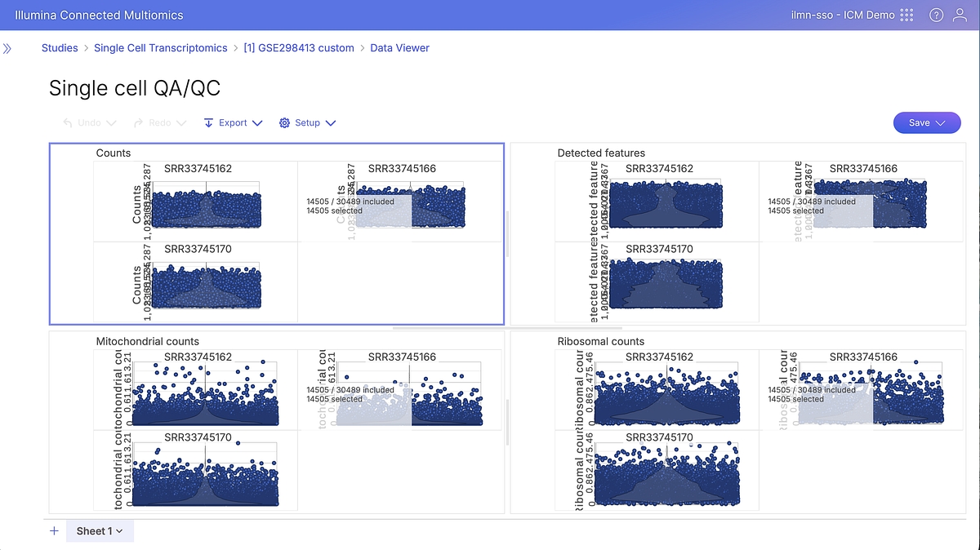
Task: Click the Setup gear icon
Action: tap(284, 123)
